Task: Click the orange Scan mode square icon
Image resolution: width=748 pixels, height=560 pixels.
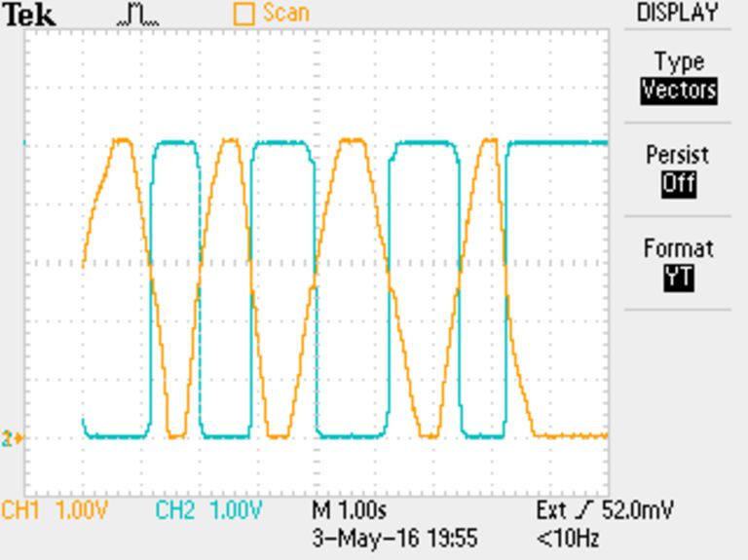Action: click(x=243, y=14)
